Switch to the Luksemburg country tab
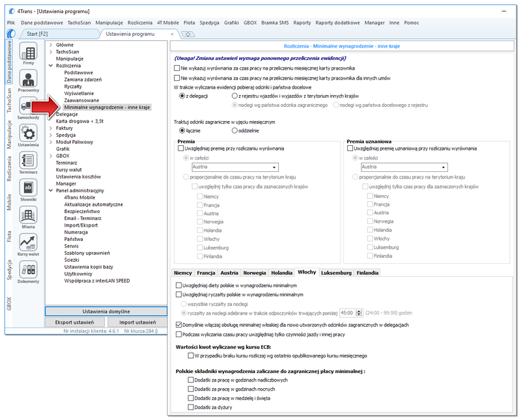 (336, 273)
